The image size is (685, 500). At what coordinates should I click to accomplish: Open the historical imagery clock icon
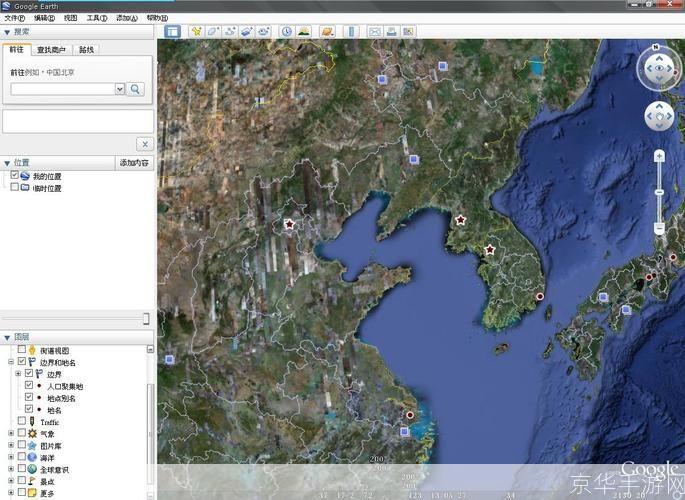(x=286, y=31)
